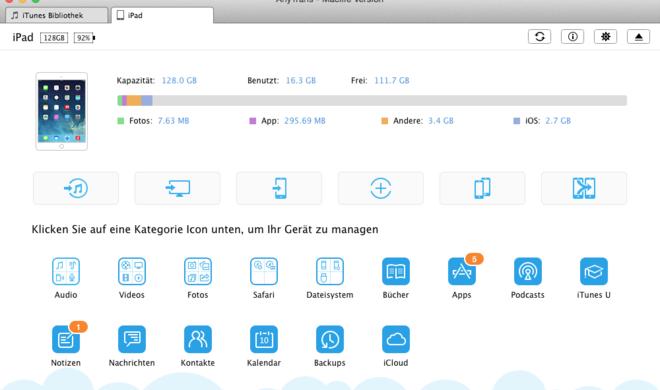Click the merge devices button
This screenshot has height=390, width=660.
pos(584,188)
